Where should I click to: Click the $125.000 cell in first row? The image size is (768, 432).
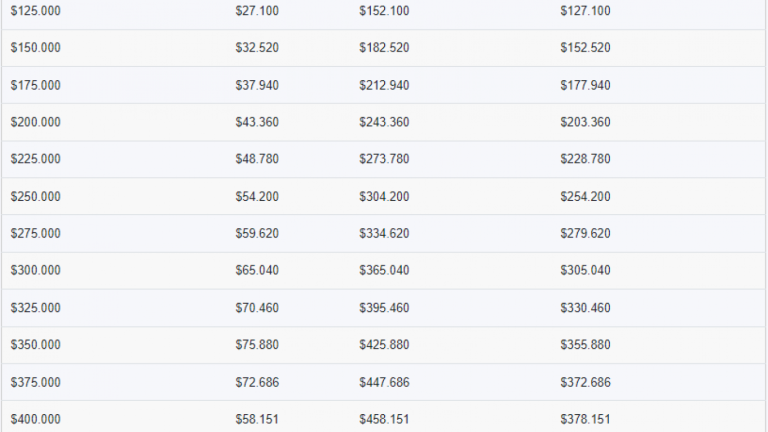pyautogui.click(x=35, y=11)
